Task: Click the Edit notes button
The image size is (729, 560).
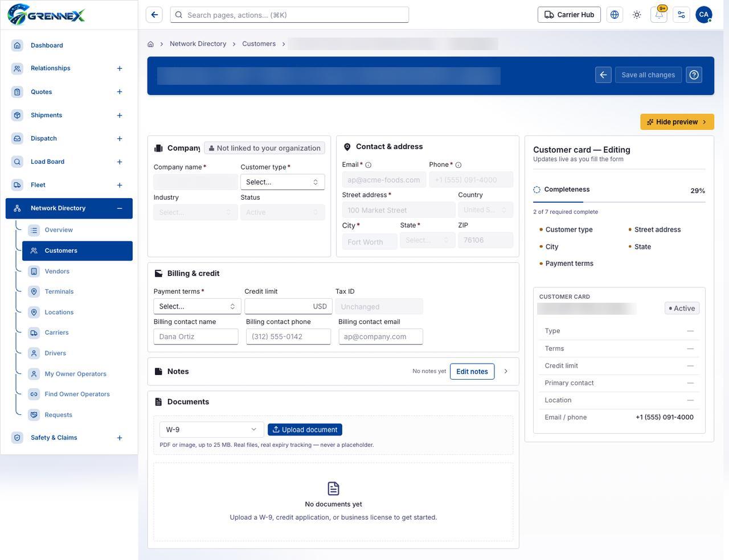Action: [472, 372]
